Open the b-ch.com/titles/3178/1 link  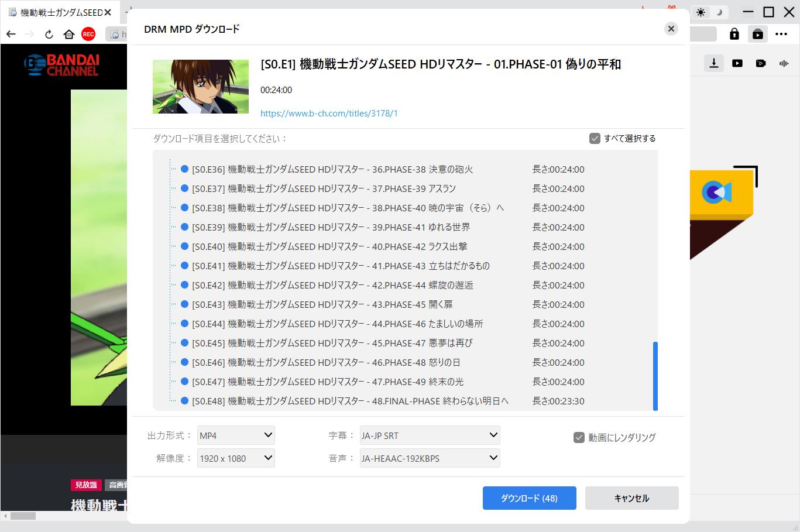click(x=329, y=114)
